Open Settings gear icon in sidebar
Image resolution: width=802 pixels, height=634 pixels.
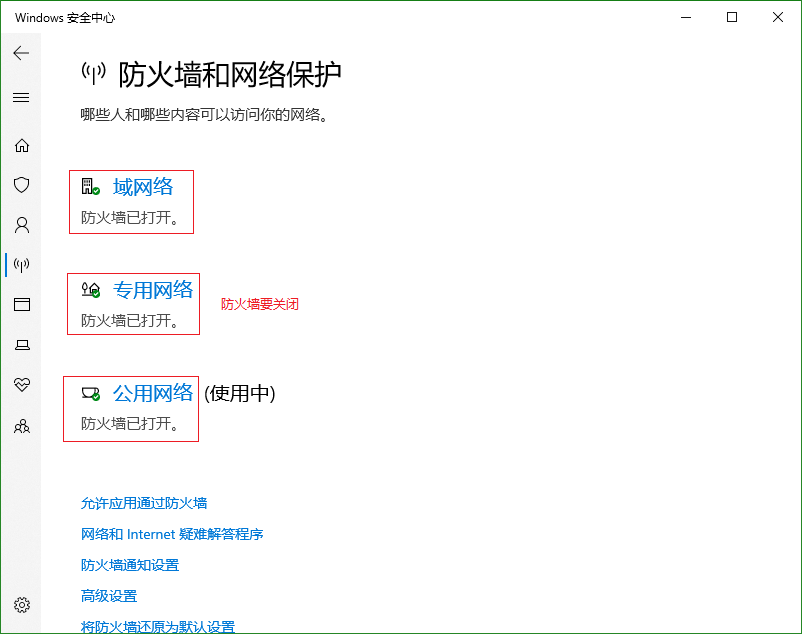pyautogui.click(x=21, y=605)
